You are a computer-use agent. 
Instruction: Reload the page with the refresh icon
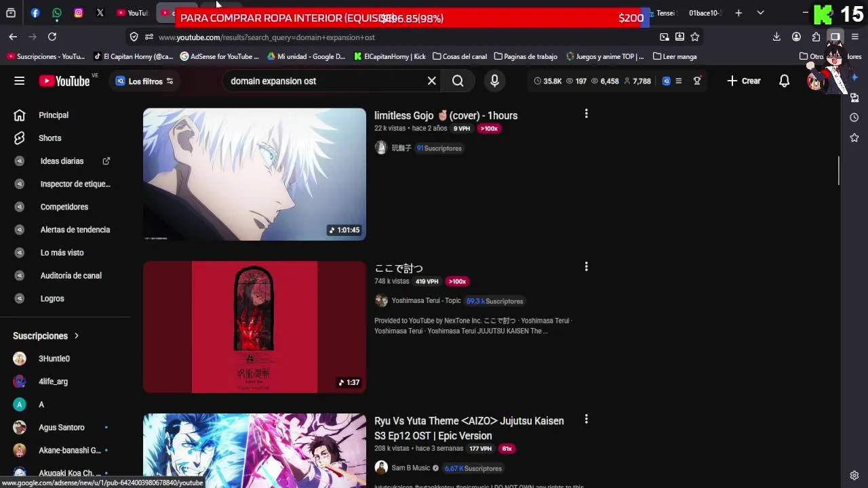tap(52, 37)
